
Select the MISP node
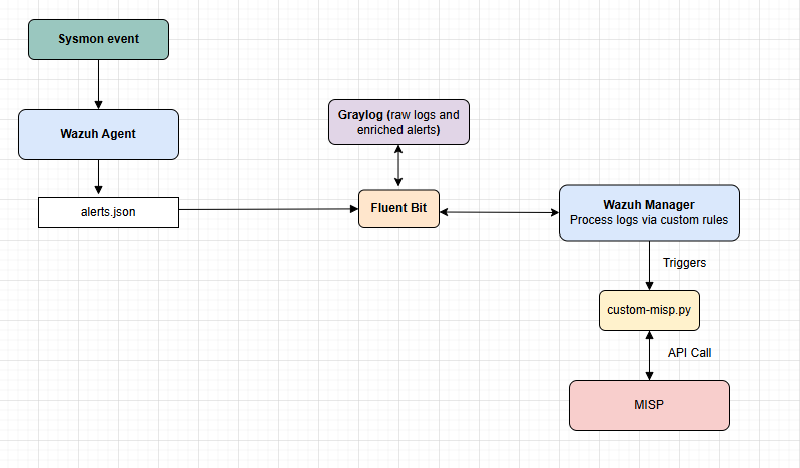coord(649,405)
